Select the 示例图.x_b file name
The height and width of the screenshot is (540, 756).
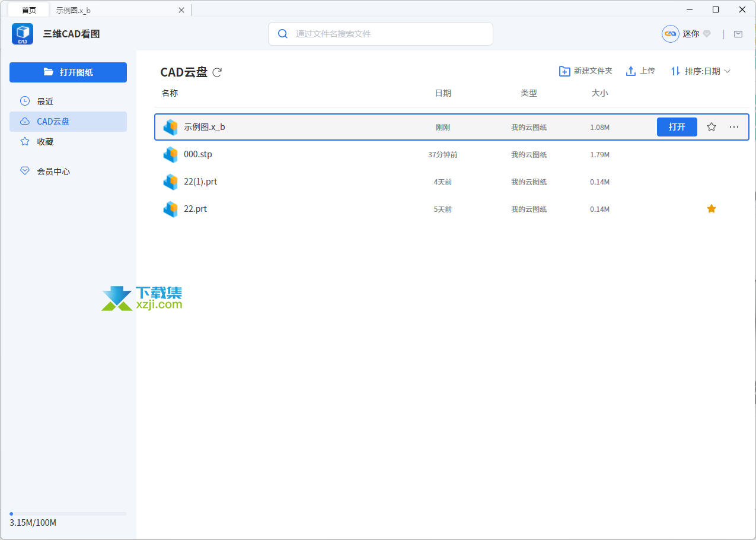(x=205, y=127)
